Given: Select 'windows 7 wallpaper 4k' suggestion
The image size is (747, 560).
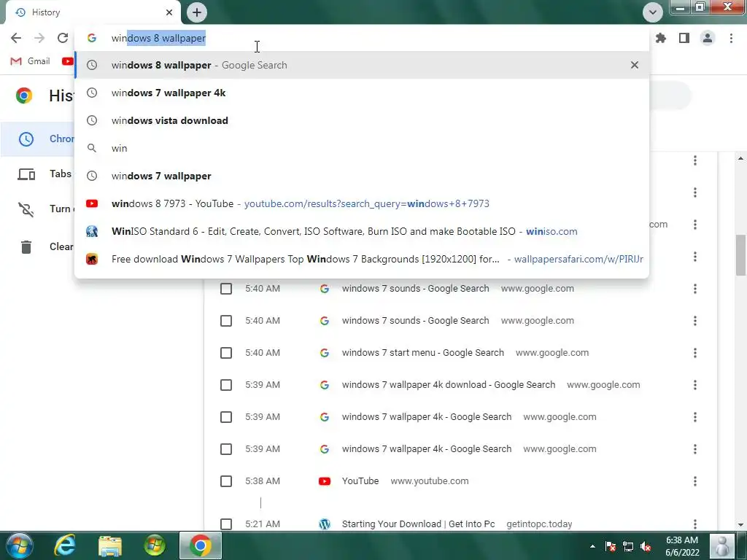Looking at the screenshot, I should coord(362,93).
